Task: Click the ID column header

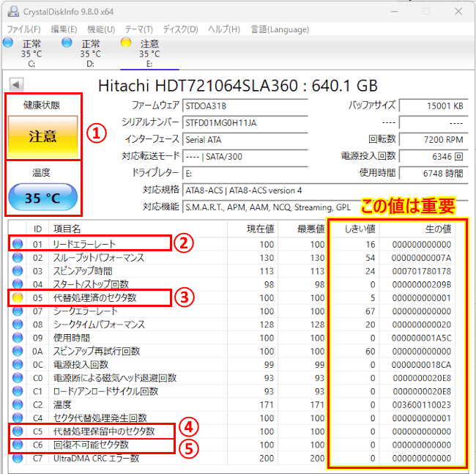Action: pos(37,229)
